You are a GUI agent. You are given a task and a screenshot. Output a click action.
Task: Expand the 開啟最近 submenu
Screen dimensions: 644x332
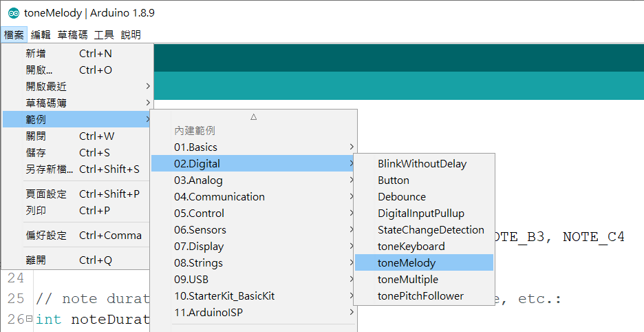77,86
